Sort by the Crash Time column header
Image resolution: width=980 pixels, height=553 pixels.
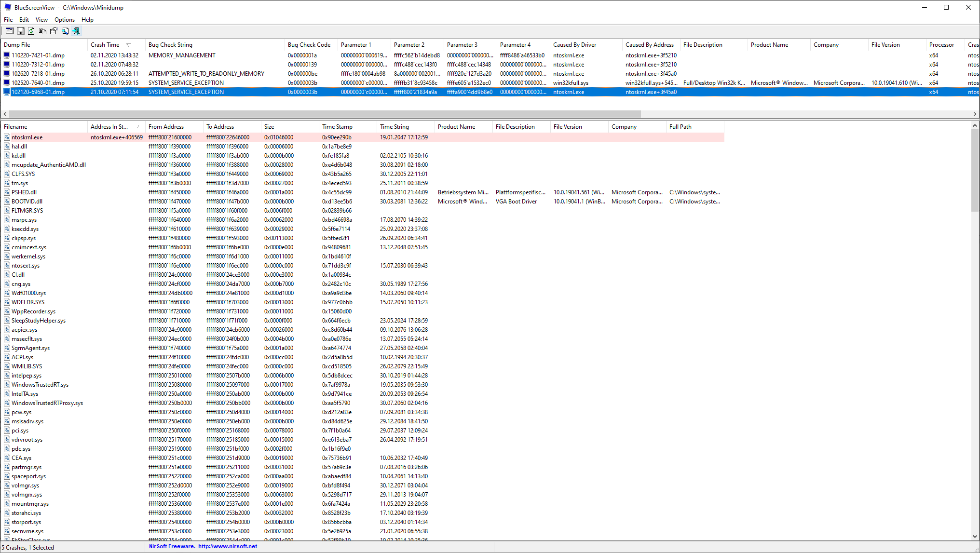coord(105,45)
